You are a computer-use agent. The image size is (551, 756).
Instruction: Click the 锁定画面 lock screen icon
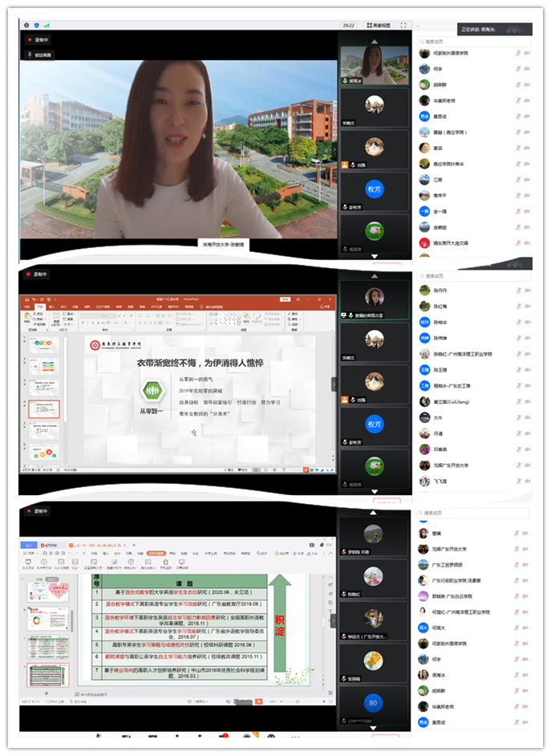[30, 55]
